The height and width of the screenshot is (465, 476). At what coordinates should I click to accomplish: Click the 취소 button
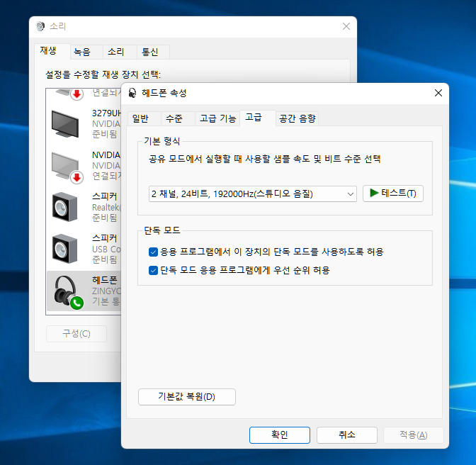pyautogui.click(x=347, y=435)
